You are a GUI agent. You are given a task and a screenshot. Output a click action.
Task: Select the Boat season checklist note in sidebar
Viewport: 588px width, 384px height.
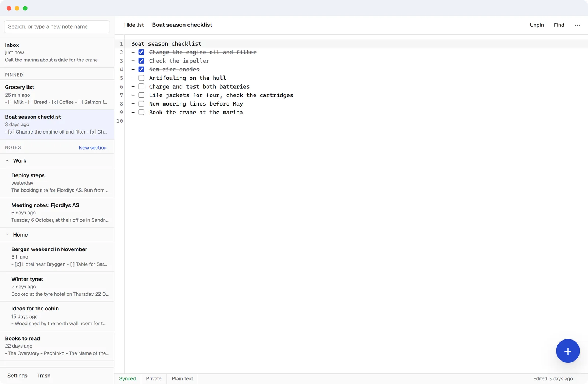[57, 124]
